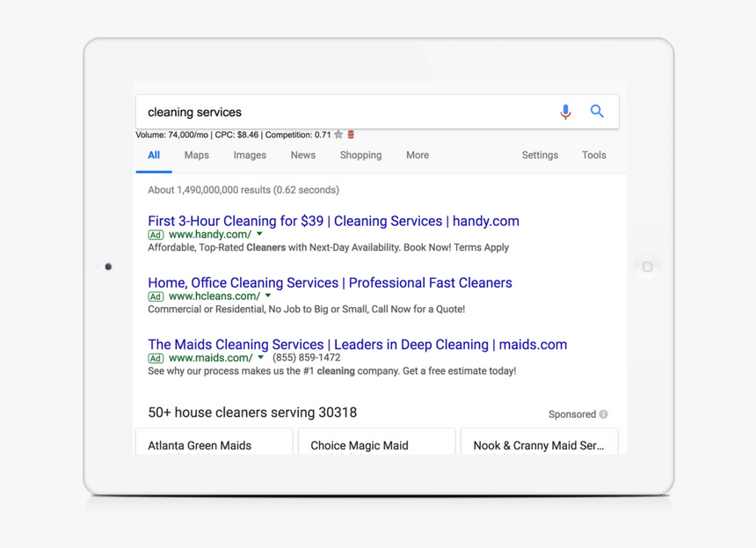Click the voice search microphone icon
This screenshot has height=548, width=756.
coord(565,112)
